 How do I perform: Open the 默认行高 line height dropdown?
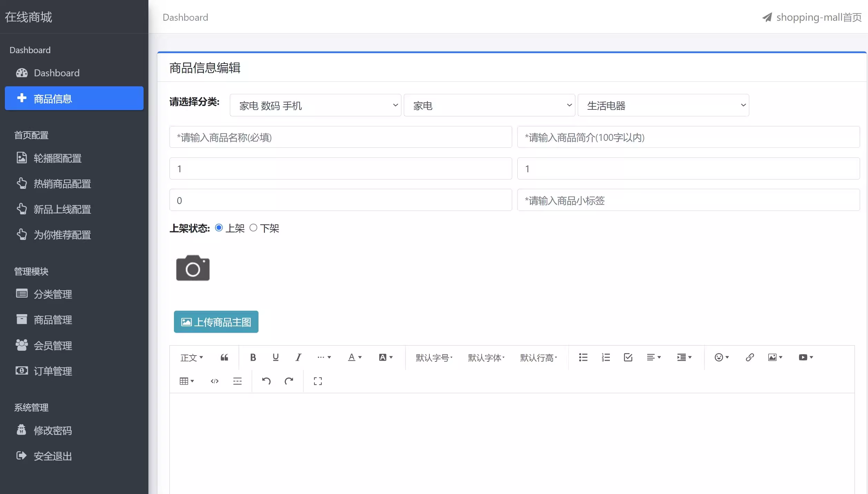click(538, 358)
